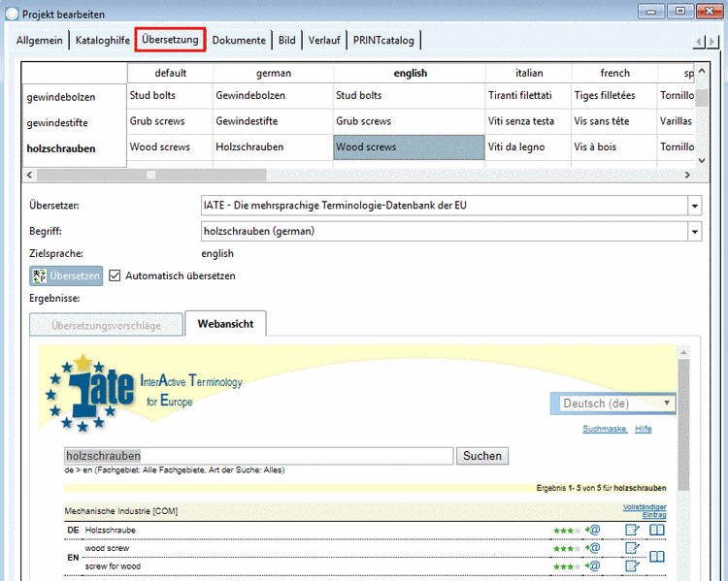
Task: Click the star reliability rating of wood screw
Action: (x=567, y=549)
